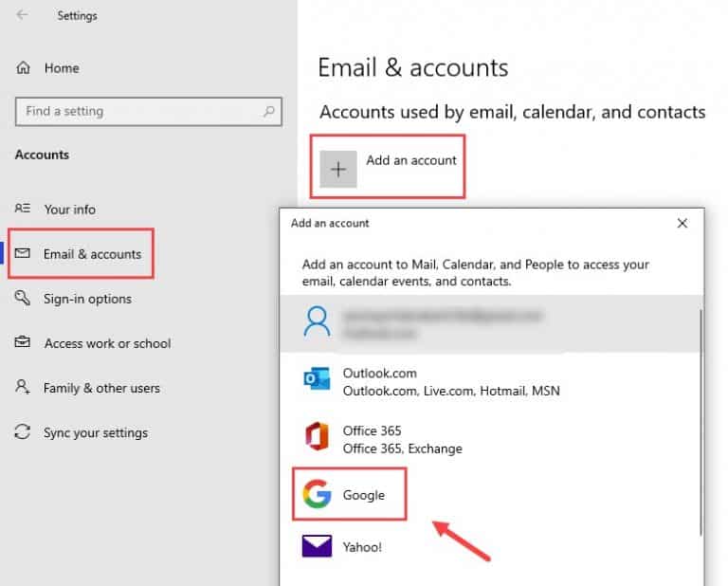Image resolution: width=728 pixels, height=586 pixels.
Task: Click the back arrow in Settings
Action: [x=22, y=15]
